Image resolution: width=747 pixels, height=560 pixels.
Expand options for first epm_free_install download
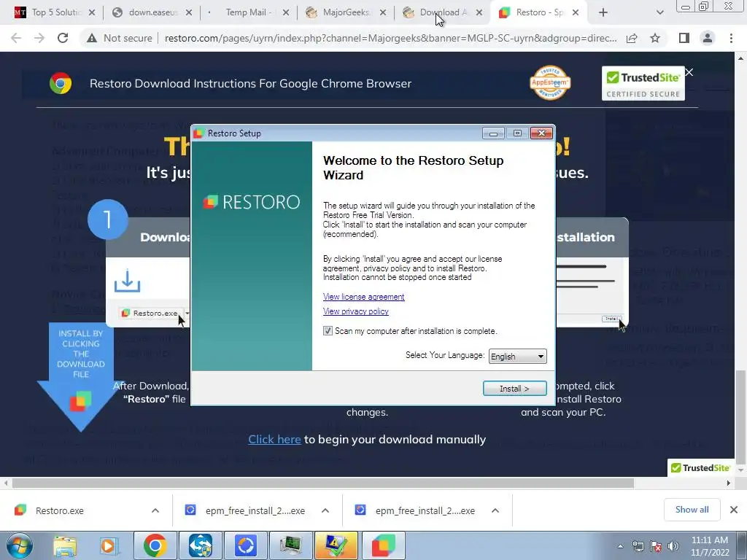coord(325,510)
